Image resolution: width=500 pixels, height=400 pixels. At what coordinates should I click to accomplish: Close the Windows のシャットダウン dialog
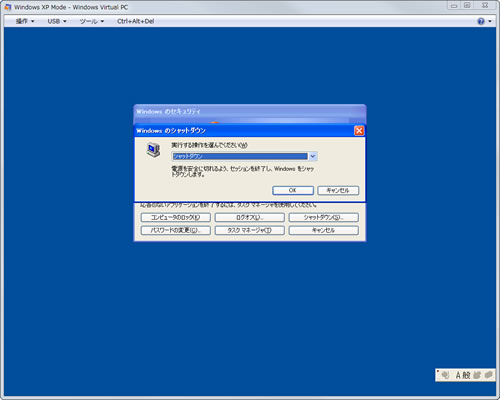359,131
